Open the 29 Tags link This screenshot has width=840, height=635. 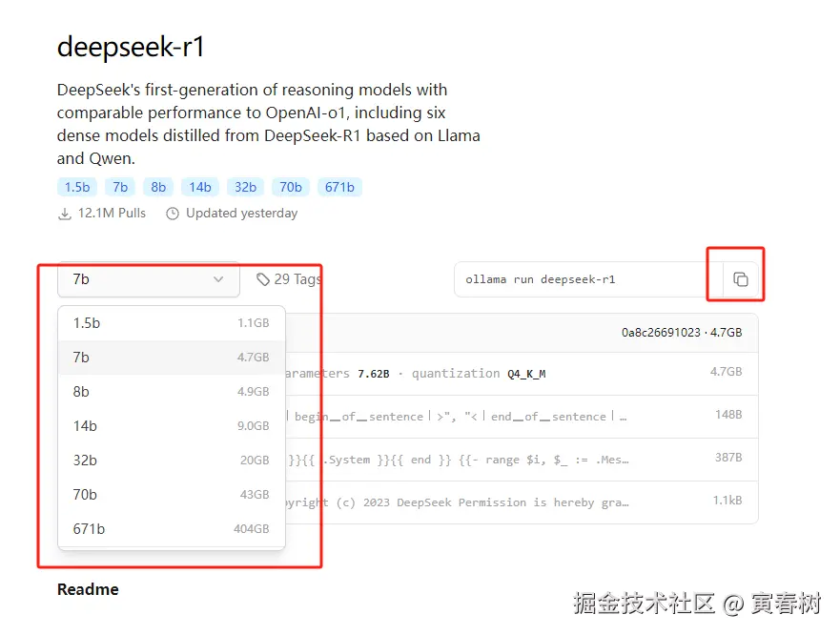(289, 279)
